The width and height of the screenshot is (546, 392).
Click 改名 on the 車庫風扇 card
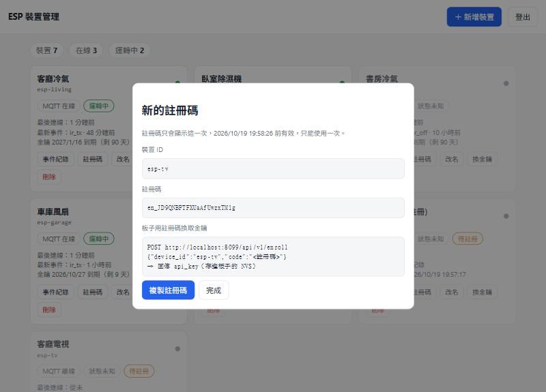(123, 292)
